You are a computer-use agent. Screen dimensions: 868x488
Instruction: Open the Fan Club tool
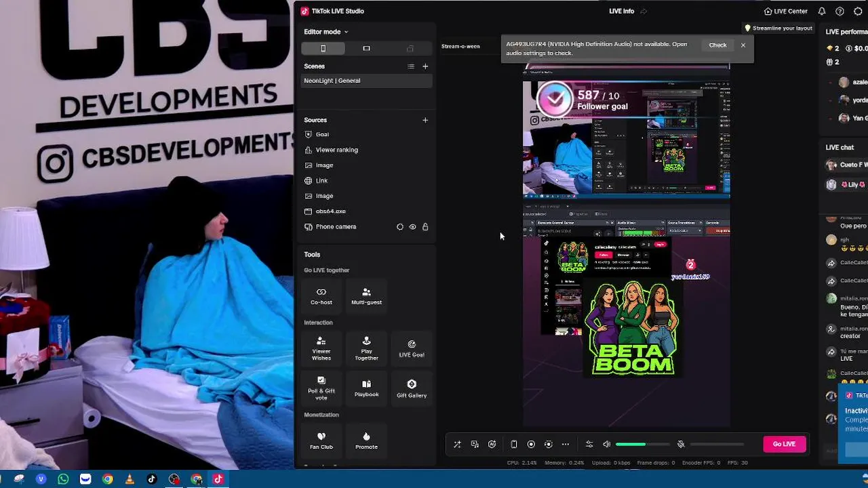click(321, 441)
